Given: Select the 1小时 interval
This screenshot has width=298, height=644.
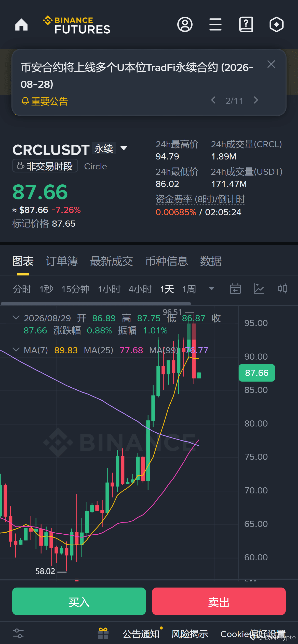Looking at the screenshot, I should pos(109,289).
